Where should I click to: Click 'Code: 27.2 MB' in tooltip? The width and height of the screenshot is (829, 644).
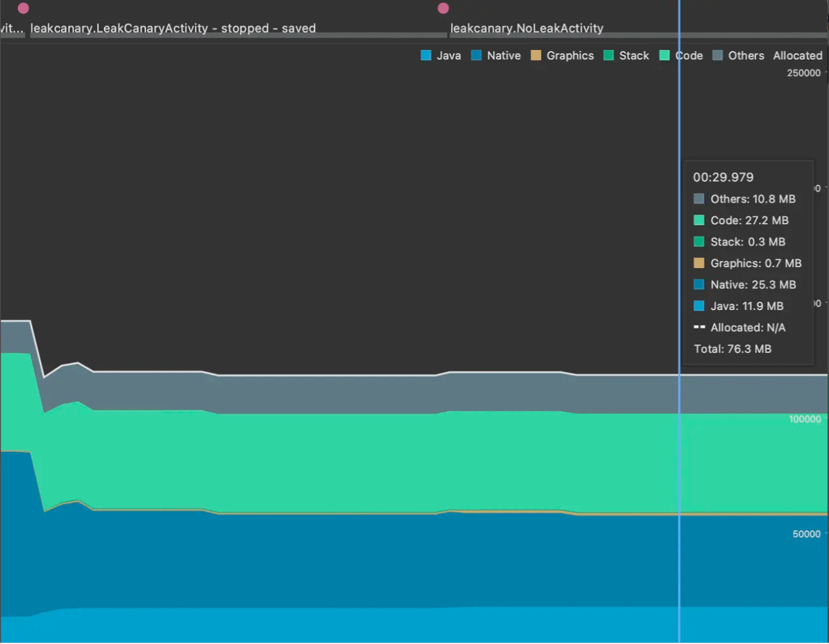point(749,220)
